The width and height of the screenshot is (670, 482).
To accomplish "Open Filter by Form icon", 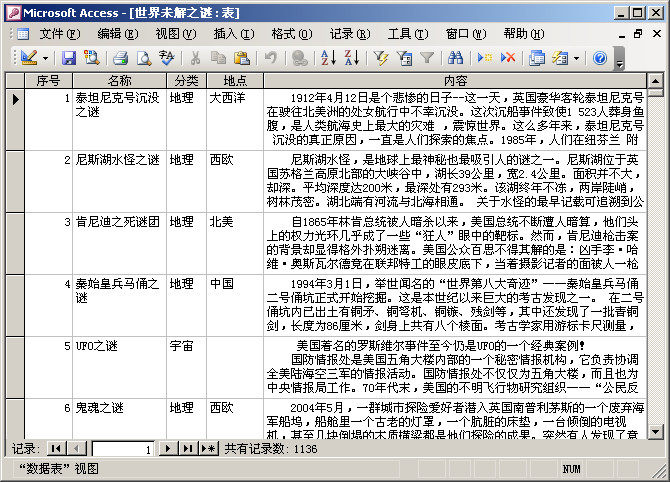I will point(404,58).
